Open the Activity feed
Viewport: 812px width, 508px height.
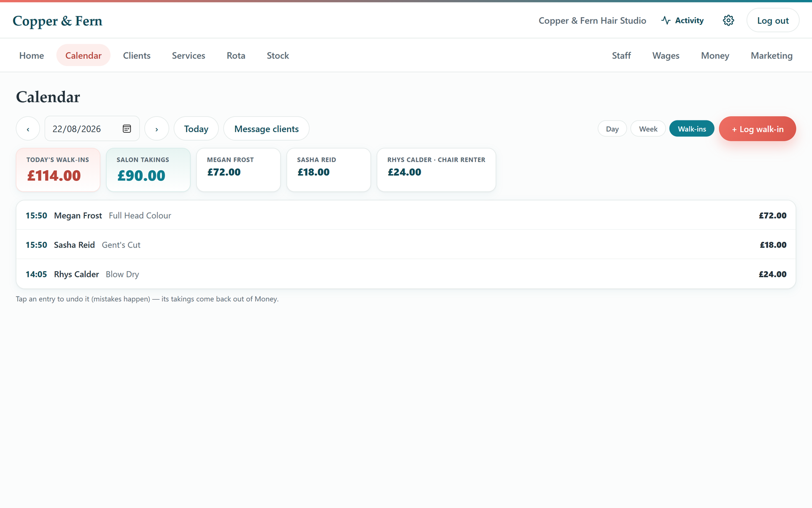[683, 20]
